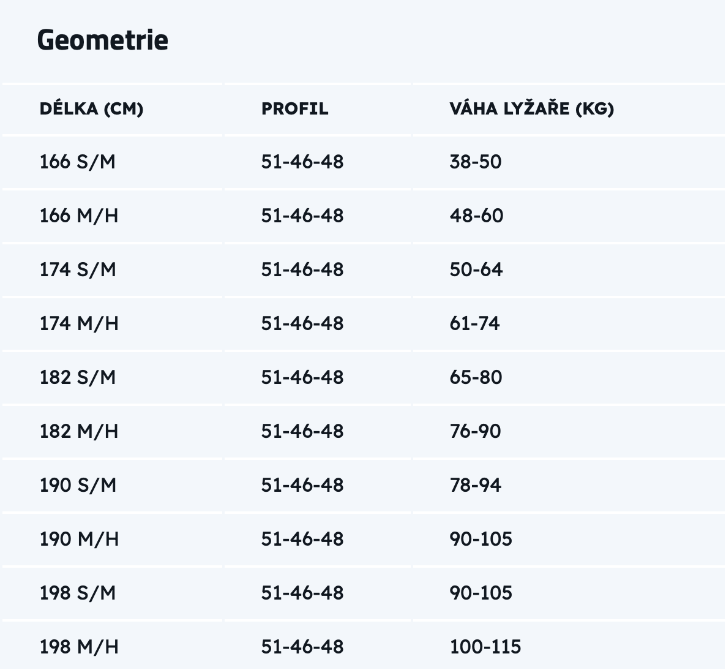Screen dimensions: 725x669
Task: Select the 166 M/H length cell
Action: click(x=79, y=216)
